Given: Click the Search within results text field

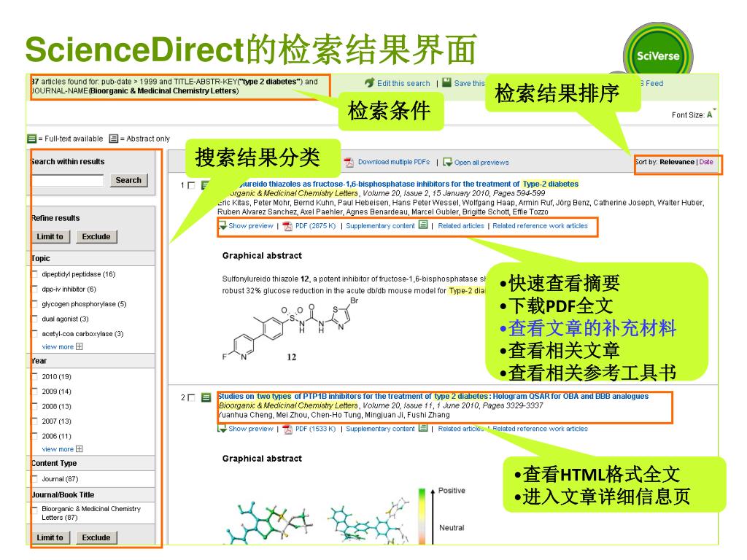Looking at the screenshot, I should [x=67, y=180].
